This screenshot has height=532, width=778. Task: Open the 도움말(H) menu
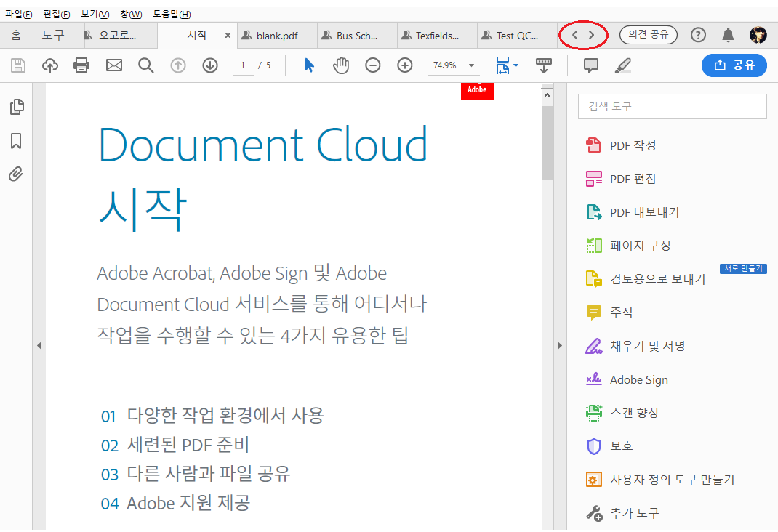click(172, 14)
